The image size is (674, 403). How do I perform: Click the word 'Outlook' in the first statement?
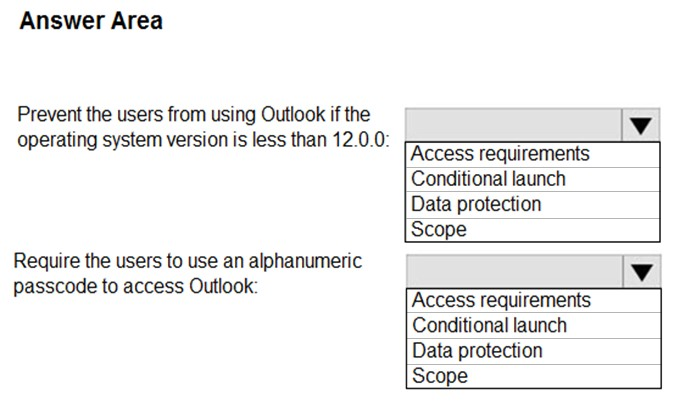pos(293,114)
